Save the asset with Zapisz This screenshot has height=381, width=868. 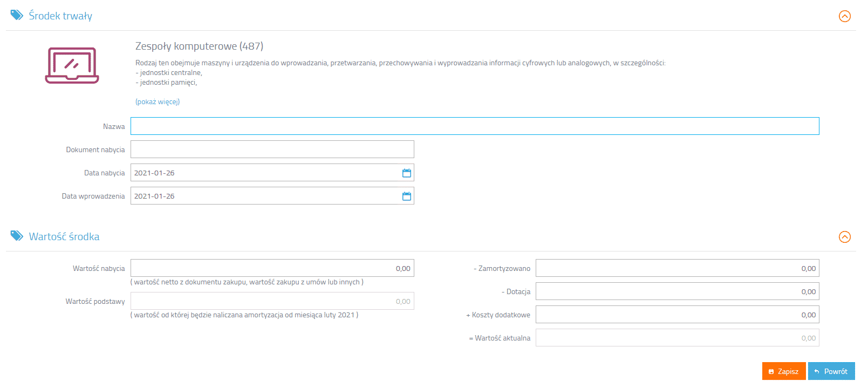[x=784, y=371]
